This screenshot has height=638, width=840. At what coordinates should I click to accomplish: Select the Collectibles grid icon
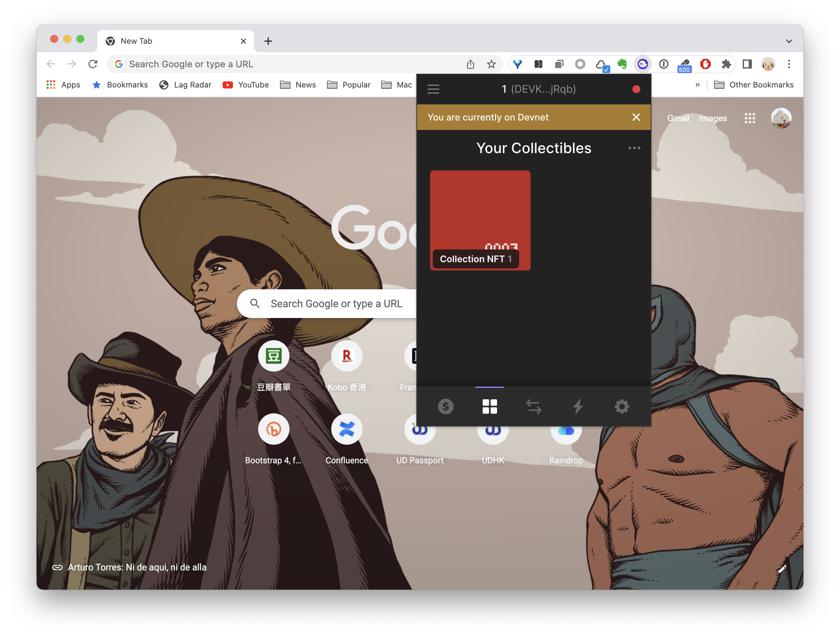490,406
